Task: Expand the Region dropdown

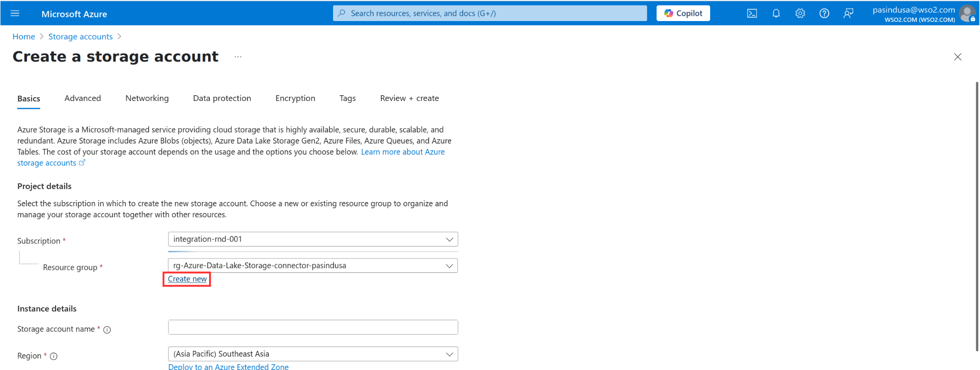Action: click(x=313, y=354)
